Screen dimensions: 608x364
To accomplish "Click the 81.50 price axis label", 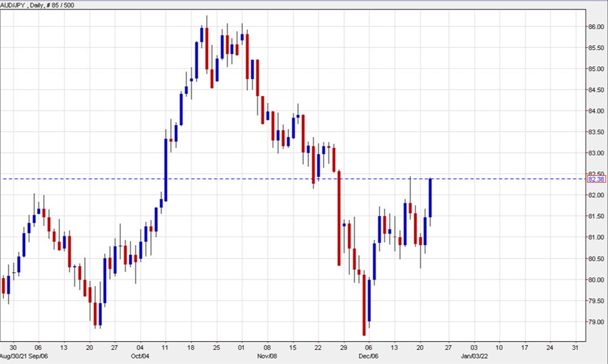I will point(596,216).
